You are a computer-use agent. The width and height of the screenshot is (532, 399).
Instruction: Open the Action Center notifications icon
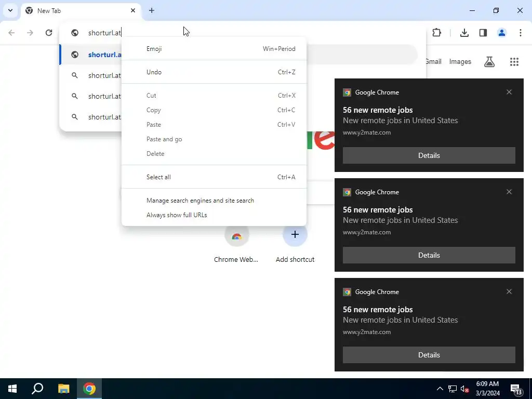[x=516, y=389]
